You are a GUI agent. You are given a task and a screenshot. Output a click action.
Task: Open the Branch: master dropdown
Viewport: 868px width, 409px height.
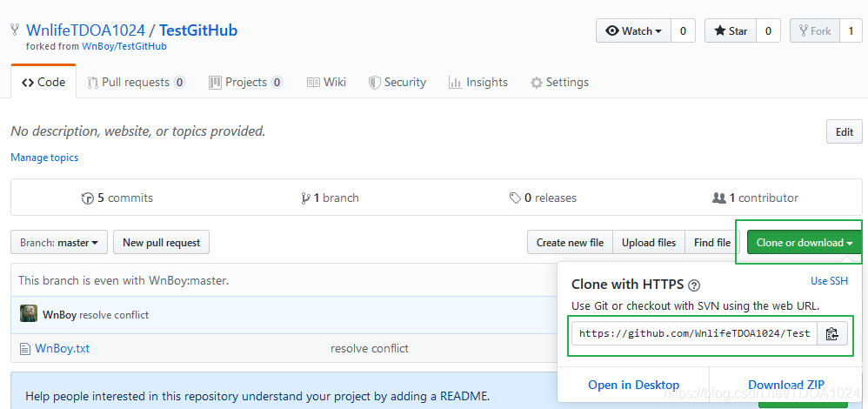click(59, 242)
